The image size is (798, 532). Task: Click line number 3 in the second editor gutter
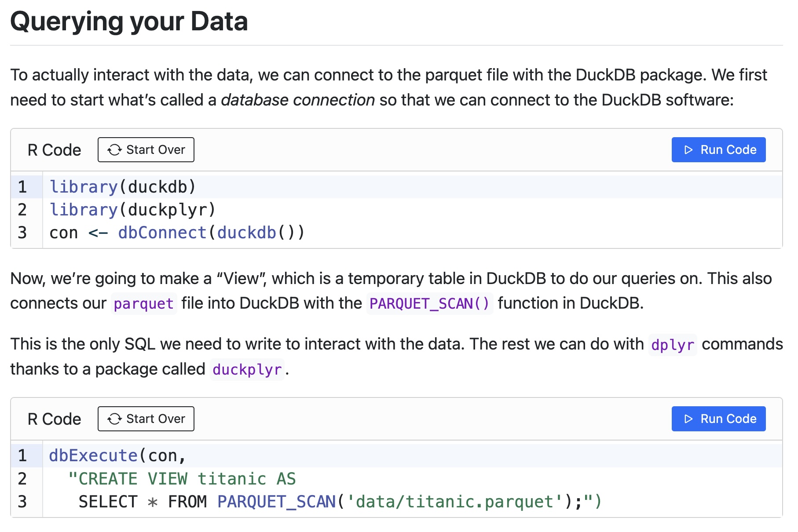tap(22, 502)
